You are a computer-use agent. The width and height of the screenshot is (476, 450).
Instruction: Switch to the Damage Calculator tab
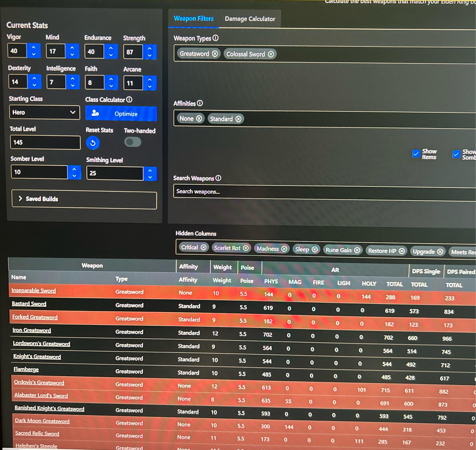point(250,19)
